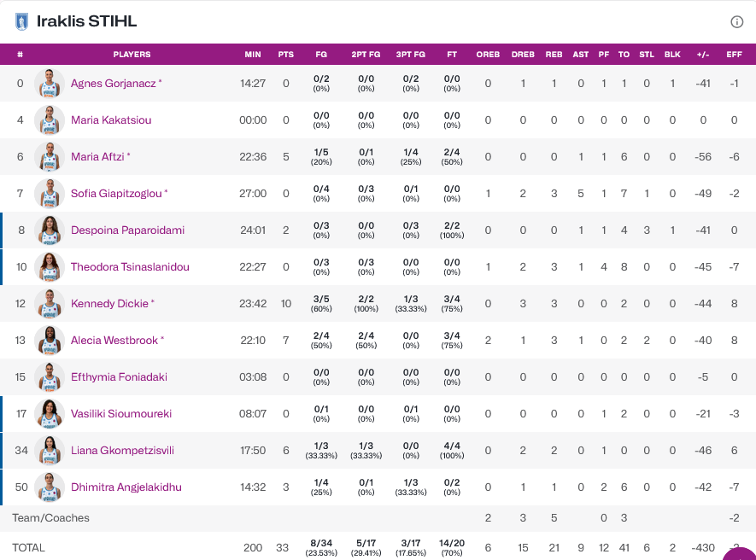Open Theodora Tsinaslanidou's profile link
The width and height of the screenshot is (756, 560).
click(x=130, y=267)
